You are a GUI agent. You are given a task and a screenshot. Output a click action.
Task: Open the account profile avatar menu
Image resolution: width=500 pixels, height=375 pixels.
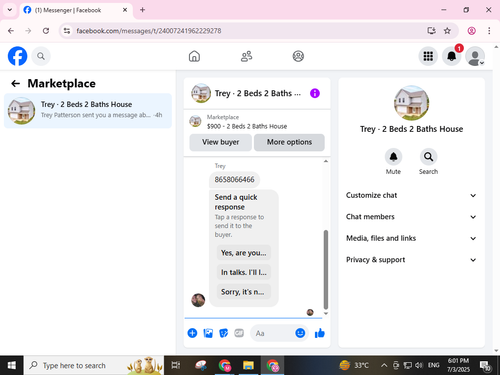coord(475,56)
